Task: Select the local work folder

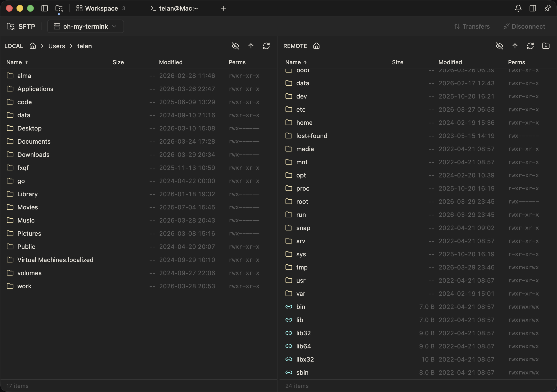Action: [x=138, y=286]
